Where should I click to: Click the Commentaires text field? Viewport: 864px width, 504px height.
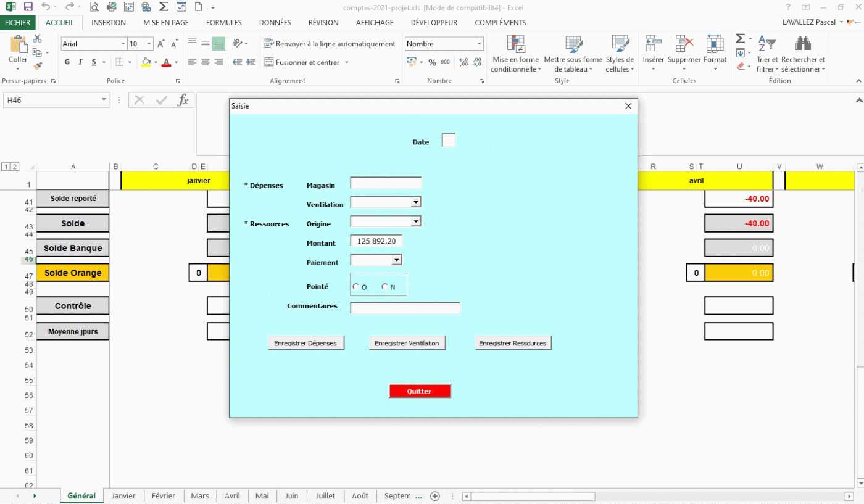405,308
